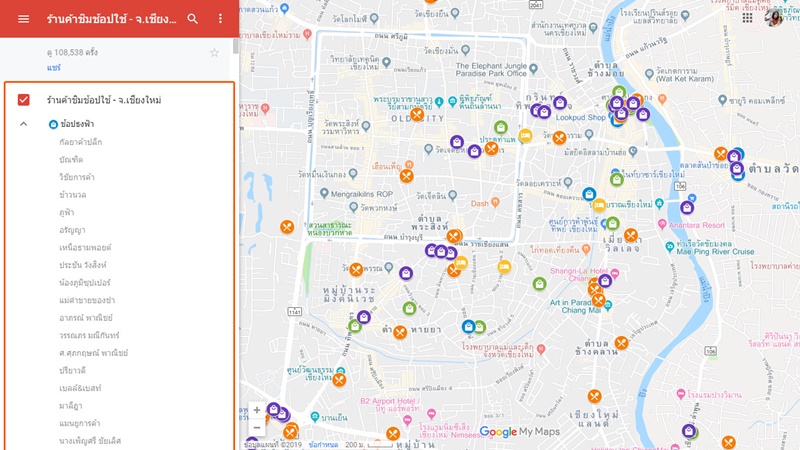Open the three-dot options menu
Viewport: 800px width, 450px height.
tap(220, 19)
